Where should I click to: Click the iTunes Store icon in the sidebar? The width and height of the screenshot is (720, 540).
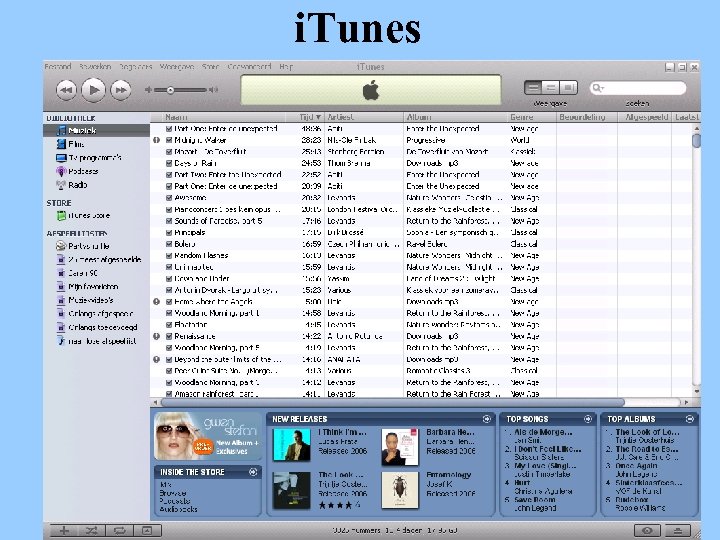tap(61, 215)
